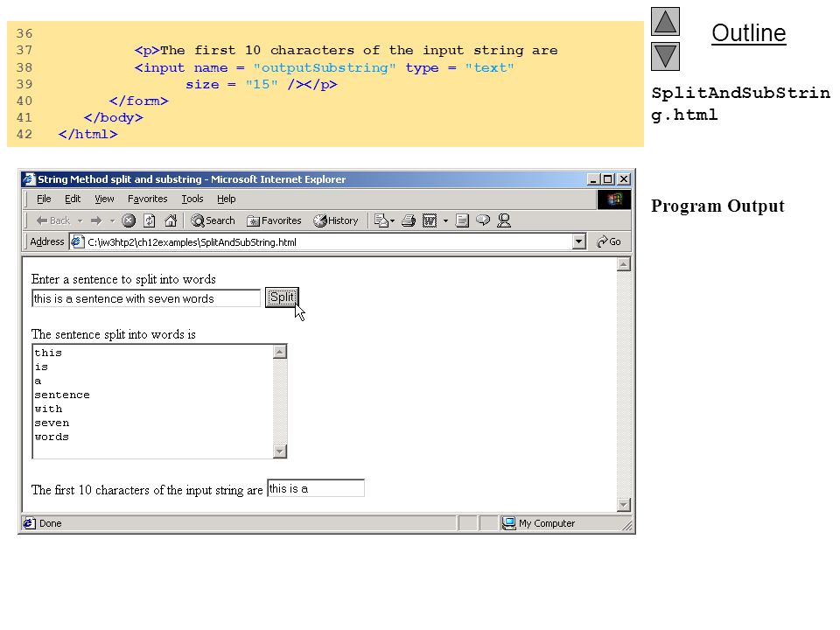Click the Mail icon in toolbar
This screenshot has height=630, width=840.
click(381, 220)
